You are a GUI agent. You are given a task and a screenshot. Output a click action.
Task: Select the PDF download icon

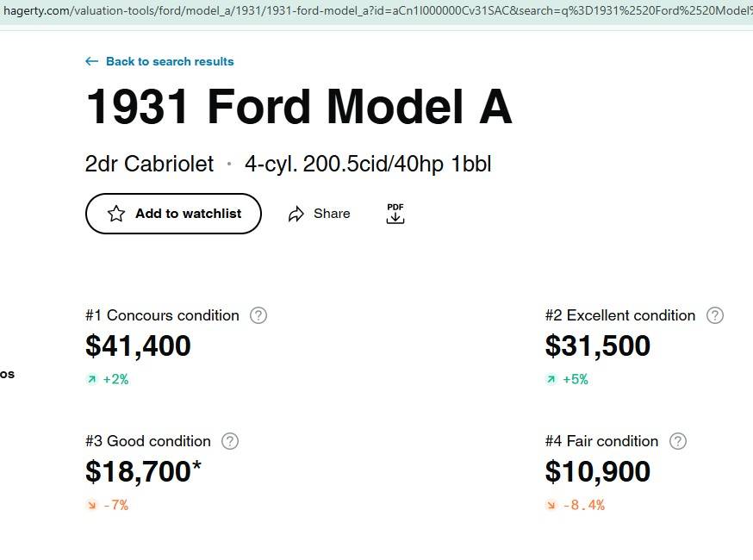pyautogui.click(x=395, y=213)
